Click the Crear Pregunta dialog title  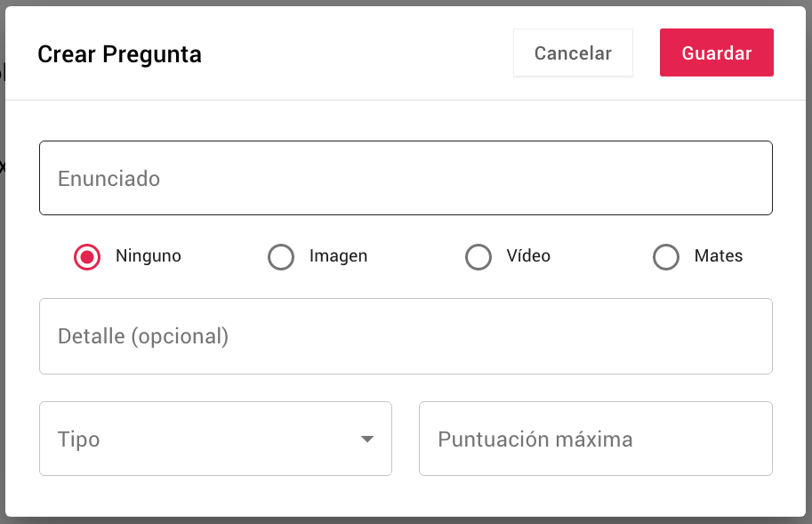coord(120,54)
